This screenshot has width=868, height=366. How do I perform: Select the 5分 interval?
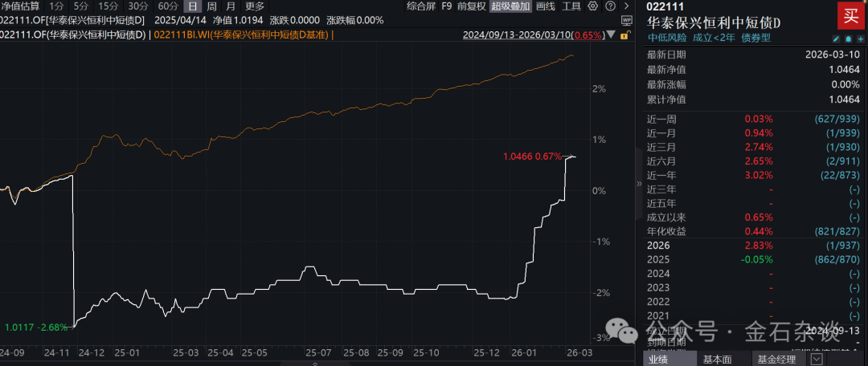[x=81, y=6]
